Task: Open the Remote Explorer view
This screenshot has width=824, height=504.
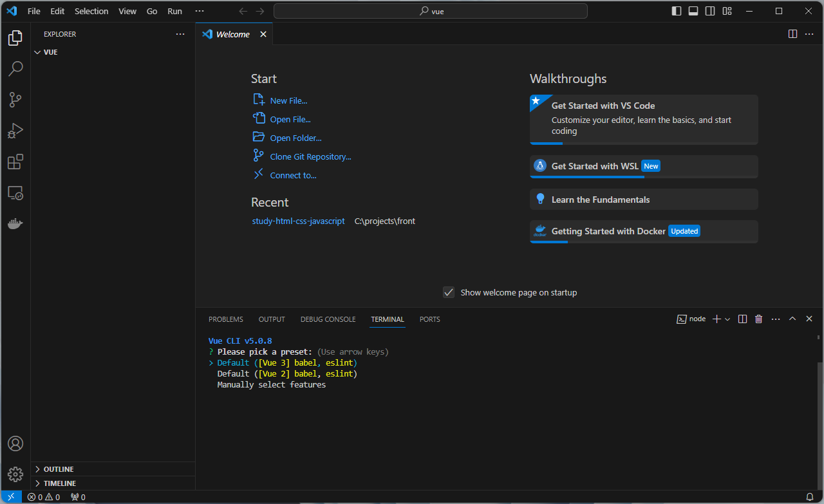Action: (x=15, y=192)
